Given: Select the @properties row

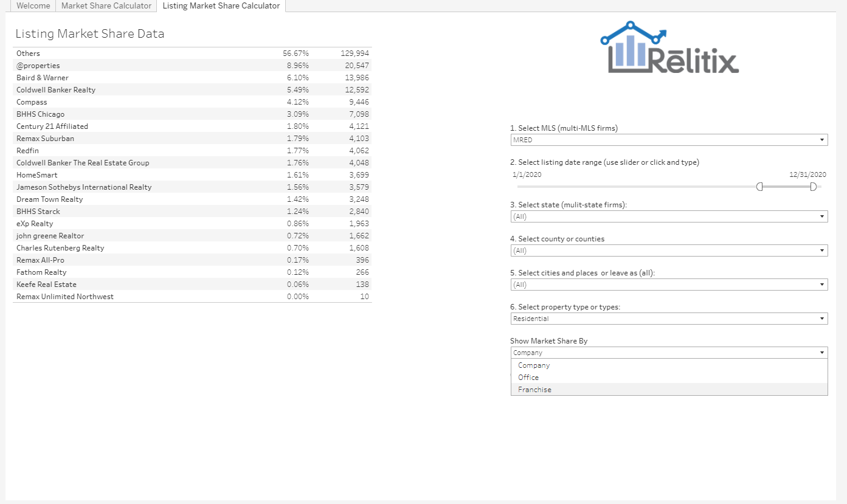Looking at the screenshot, I should tap(192, 66).
